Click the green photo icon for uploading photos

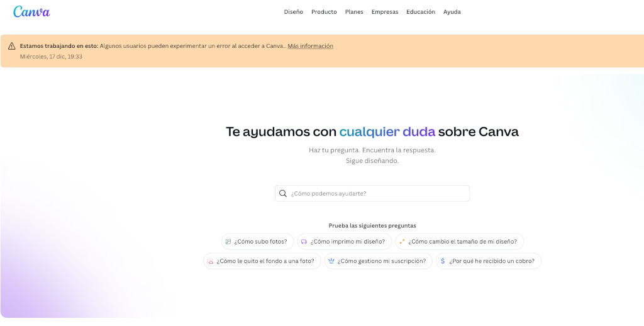[228, 242]
